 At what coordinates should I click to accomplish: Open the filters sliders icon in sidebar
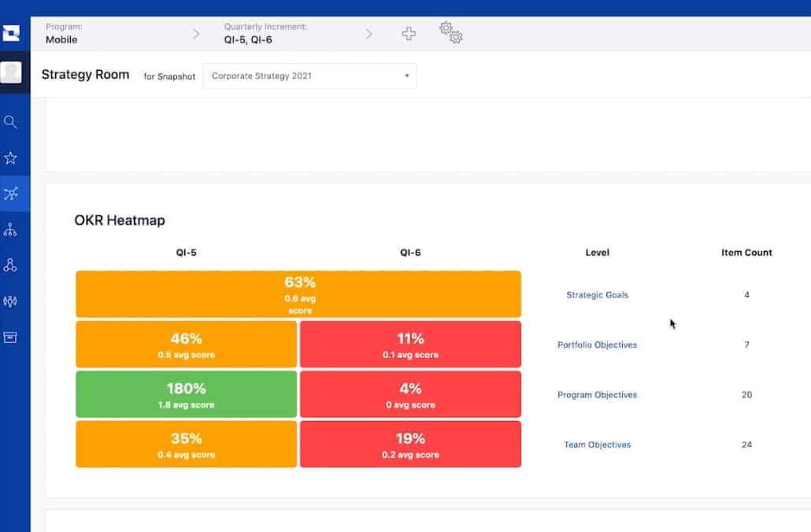[11, 301]
